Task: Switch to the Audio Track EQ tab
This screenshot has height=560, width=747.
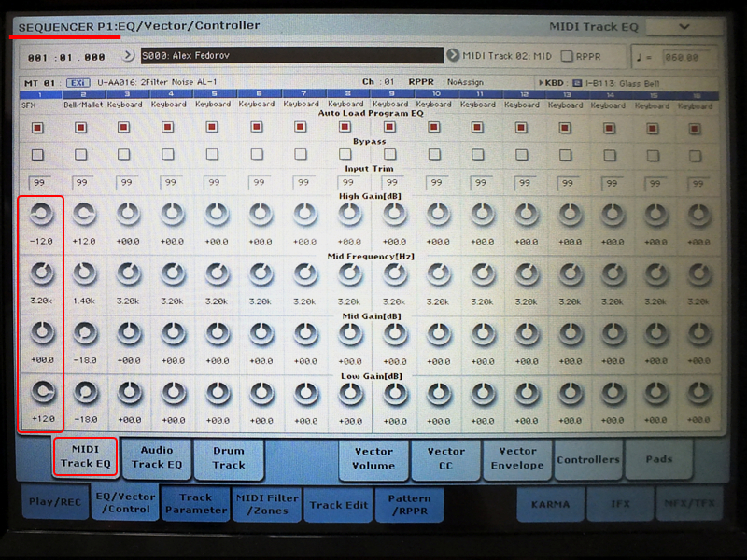Action: (x=157, y=457)
